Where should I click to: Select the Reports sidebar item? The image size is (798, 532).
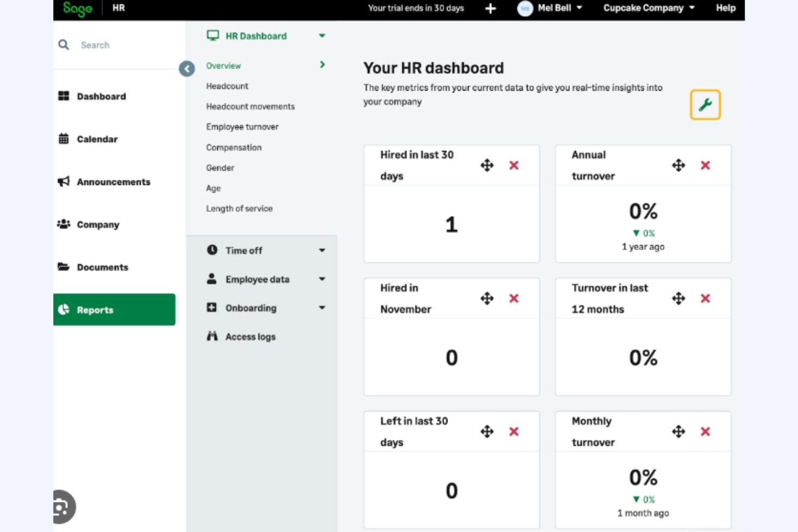pos(114,309)
